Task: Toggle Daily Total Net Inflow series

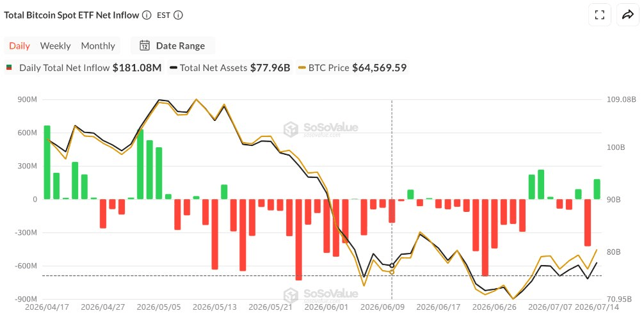Action: click(x=85, y=68)
